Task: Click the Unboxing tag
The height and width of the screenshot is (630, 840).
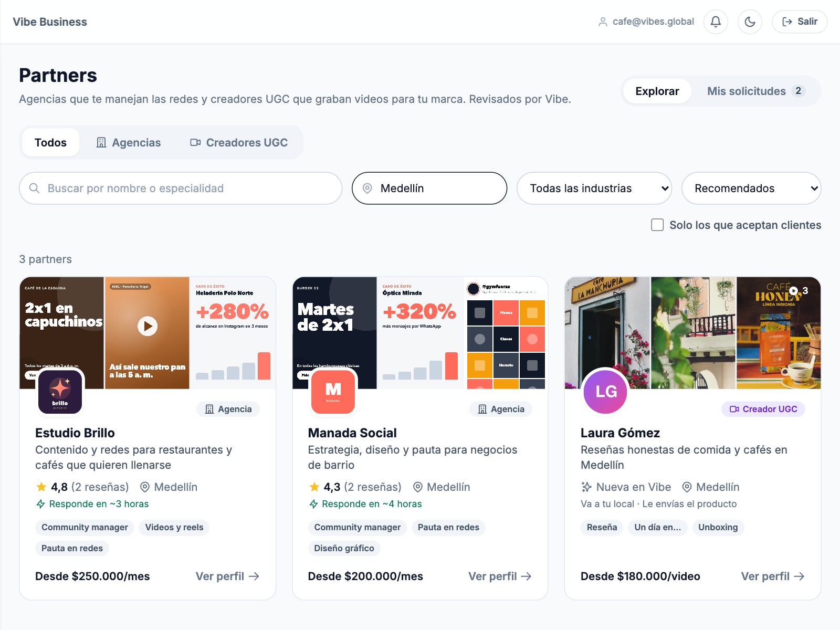Action: point(718,527)
